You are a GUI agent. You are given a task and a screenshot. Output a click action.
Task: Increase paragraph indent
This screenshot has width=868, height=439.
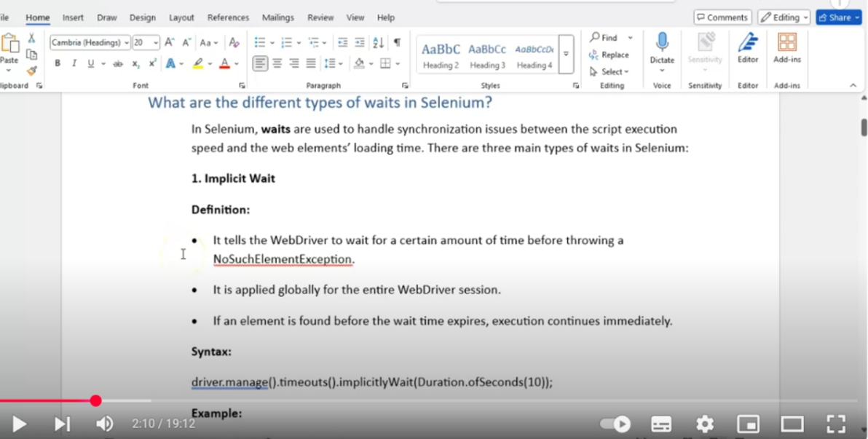pos(360,43)
